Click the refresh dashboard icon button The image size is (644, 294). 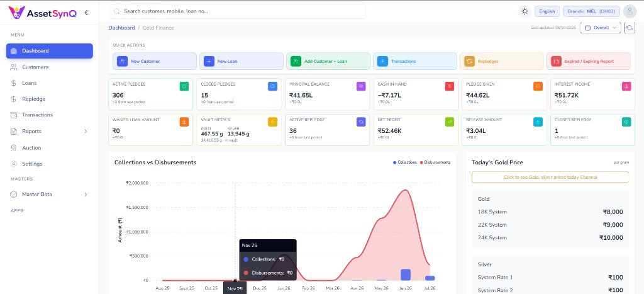pyautogui.click(x=629, y=28)
